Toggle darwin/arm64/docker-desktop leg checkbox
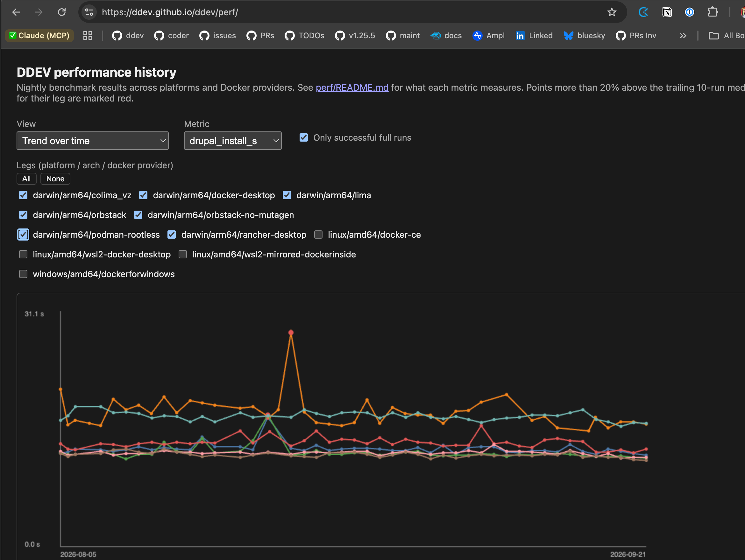The height and width of the screenshot is (560, 745). coord(143,195)
